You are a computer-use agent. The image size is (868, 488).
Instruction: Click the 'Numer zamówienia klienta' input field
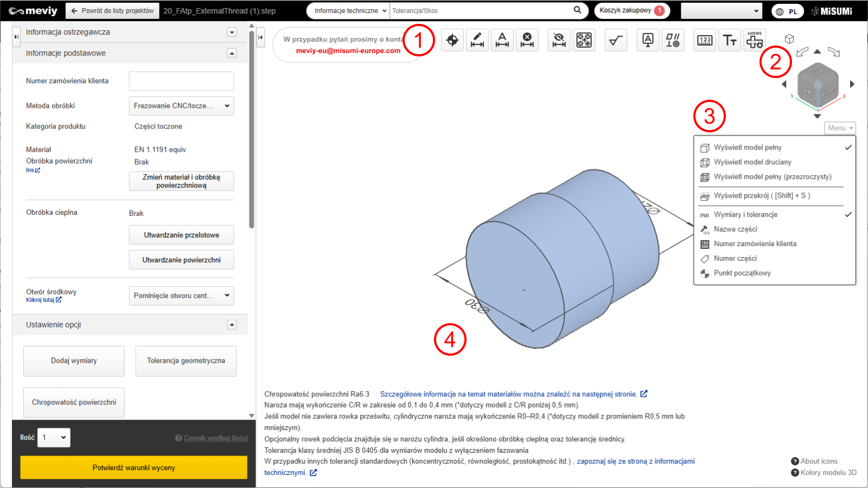click(x=181, y=81)
